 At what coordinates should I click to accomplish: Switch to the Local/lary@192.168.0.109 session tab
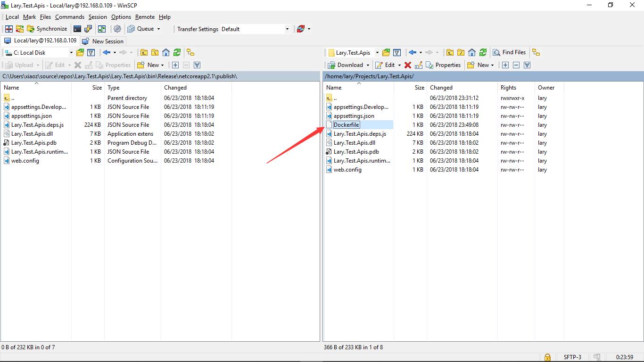coord(40,41)
